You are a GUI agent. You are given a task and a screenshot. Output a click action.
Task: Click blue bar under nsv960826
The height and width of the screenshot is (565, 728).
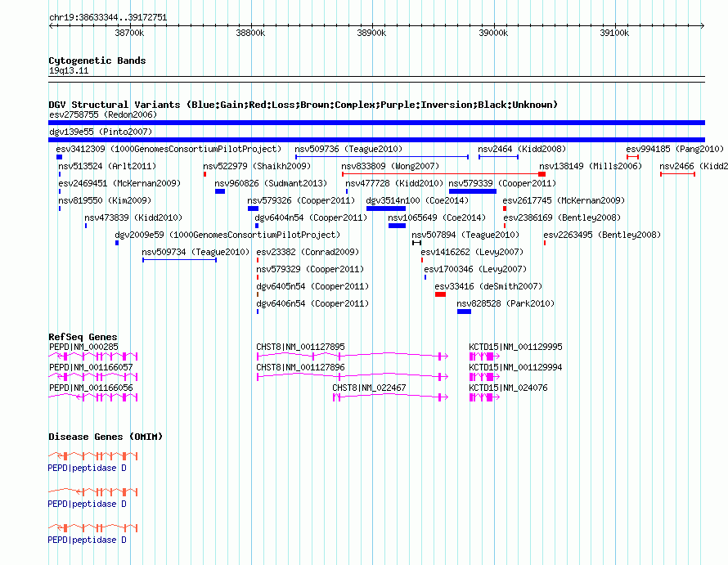(x=220, y=191)
